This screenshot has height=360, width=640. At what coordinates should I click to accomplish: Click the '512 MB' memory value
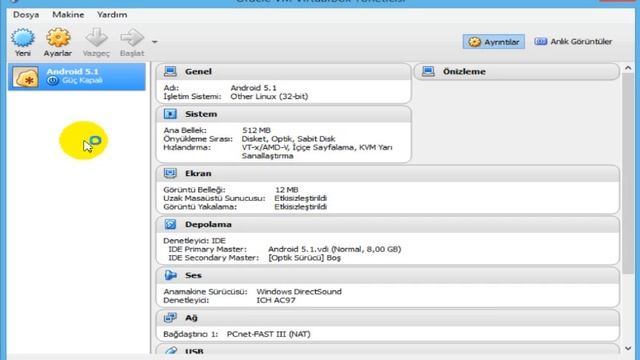(256, 130)
